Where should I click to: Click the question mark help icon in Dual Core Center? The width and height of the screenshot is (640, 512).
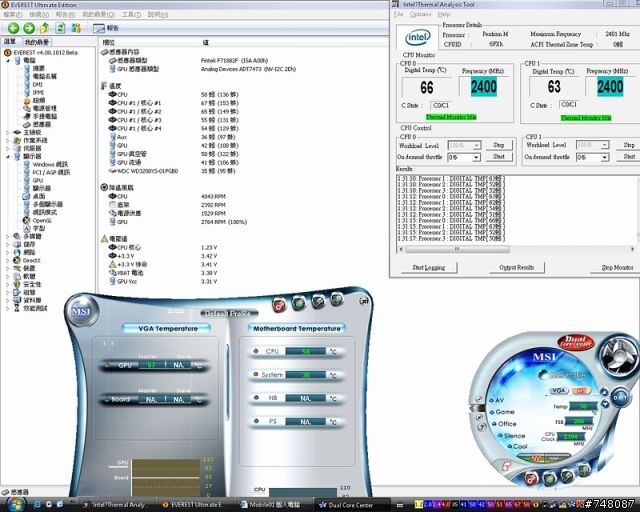[482, 427]
